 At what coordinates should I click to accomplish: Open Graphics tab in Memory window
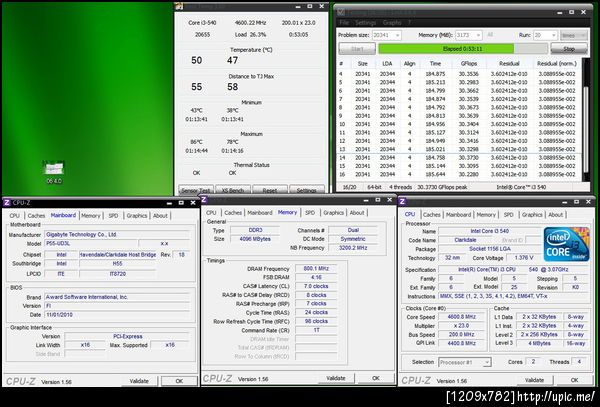pyautogui.click(x=333, y=213)
